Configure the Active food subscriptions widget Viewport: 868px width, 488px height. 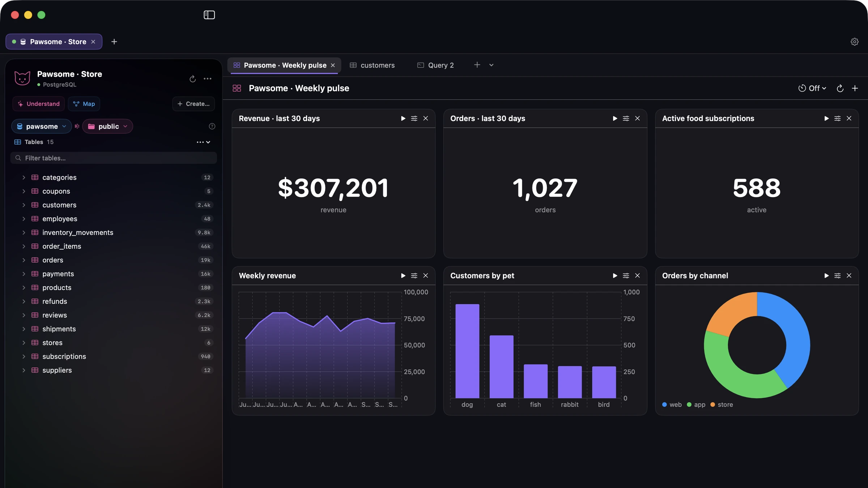click(x=837, y=118)
